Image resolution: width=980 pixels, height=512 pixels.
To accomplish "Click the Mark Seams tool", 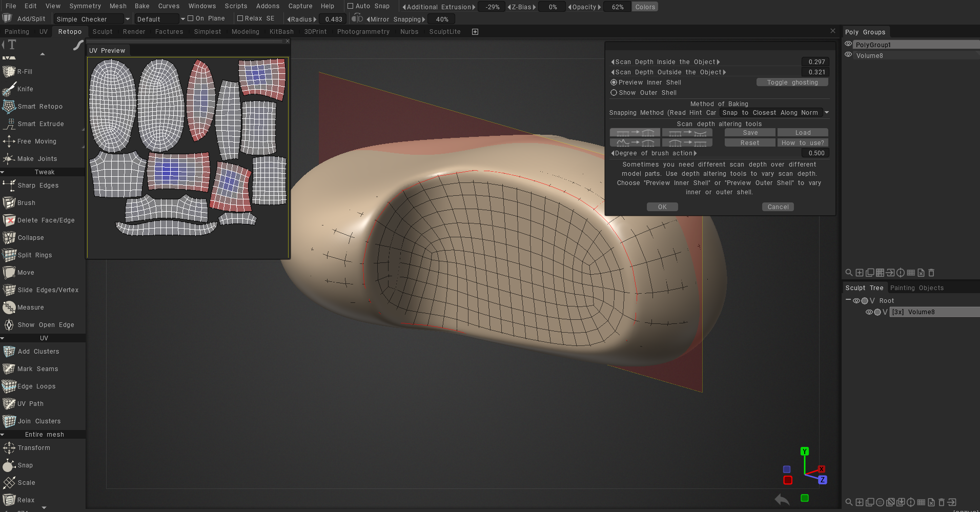I will [x=37, y=369].
